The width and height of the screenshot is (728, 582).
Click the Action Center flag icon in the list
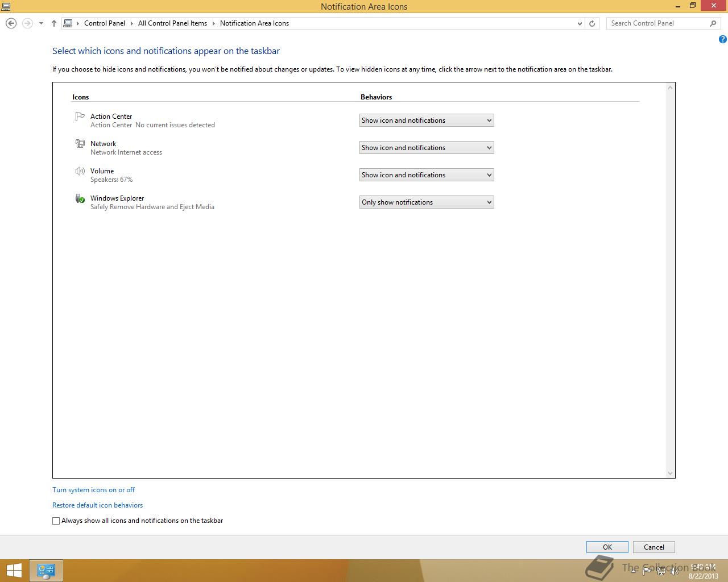[x=80, y=117]
